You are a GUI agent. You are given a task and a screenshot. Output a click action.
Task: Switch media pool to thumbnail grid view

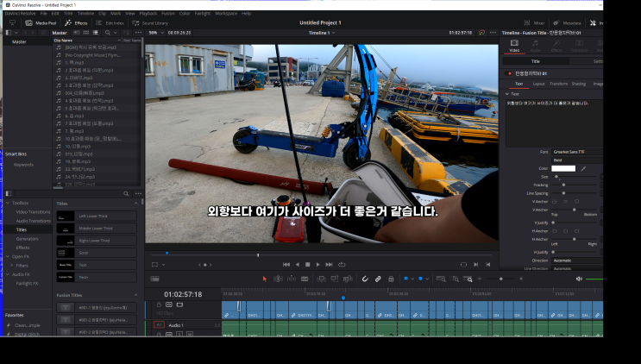[x=86, y=33]
